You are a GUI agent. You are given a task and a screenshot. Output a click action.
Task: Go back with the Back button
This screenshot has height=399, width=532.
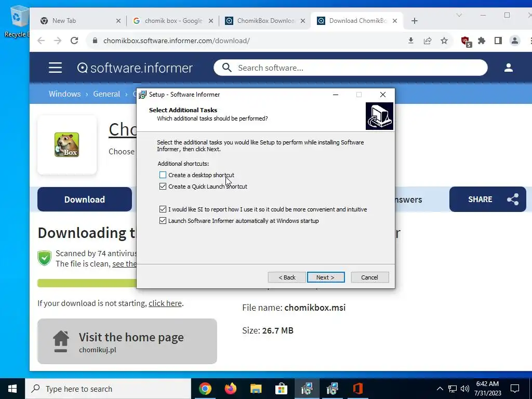[287, 277]
